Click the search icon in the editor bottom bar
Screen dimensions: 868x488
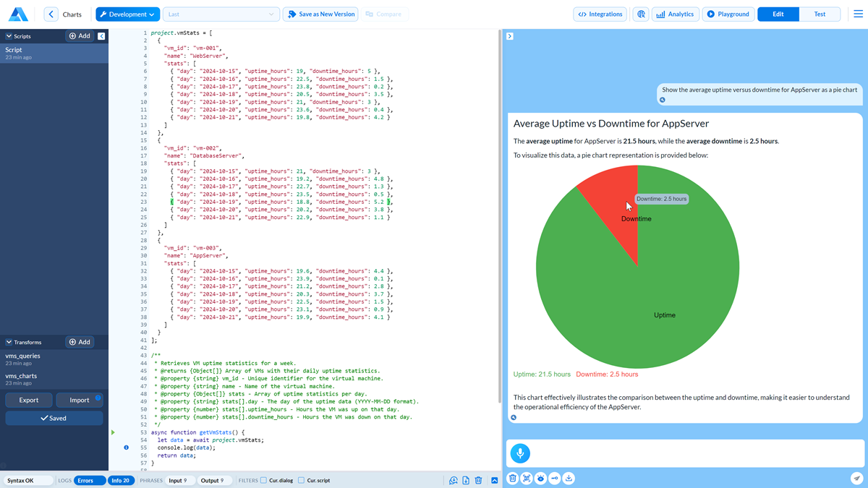click(x=454, y=478)
